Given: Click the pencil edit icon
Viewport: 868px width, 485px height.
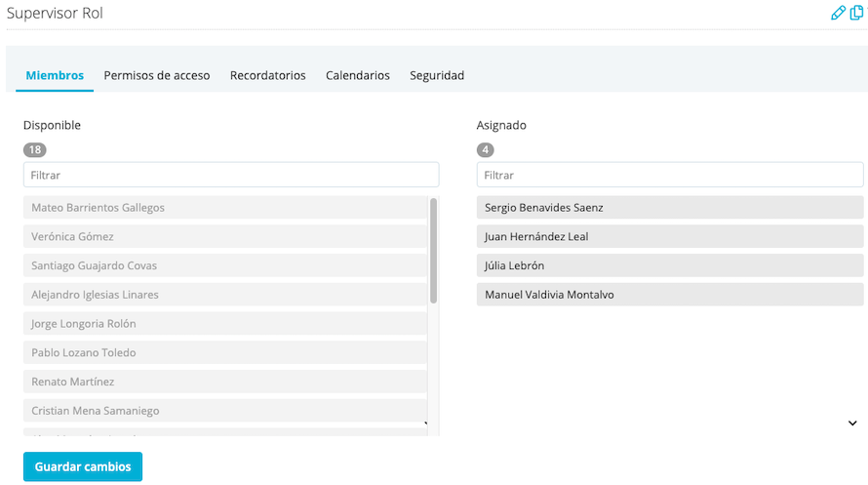Looking at the screenshot, I should (838, 13).
